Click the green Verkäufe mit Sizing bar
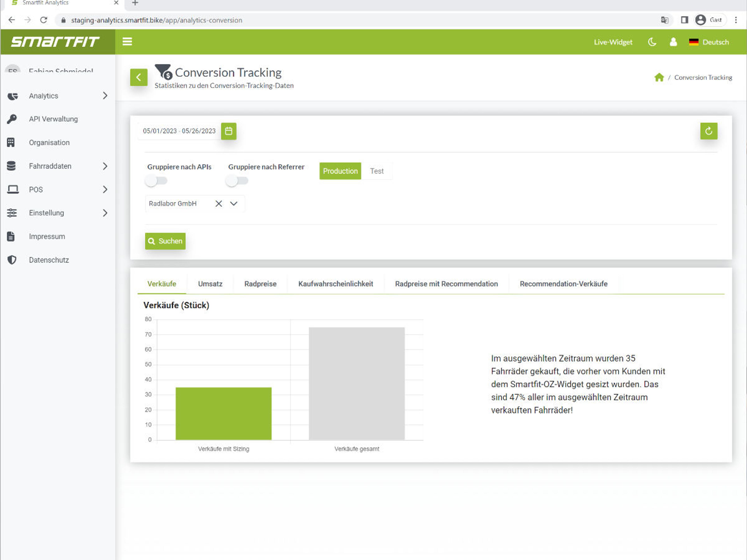The height and width of the screenshot is (560, 747). [223, 413]
